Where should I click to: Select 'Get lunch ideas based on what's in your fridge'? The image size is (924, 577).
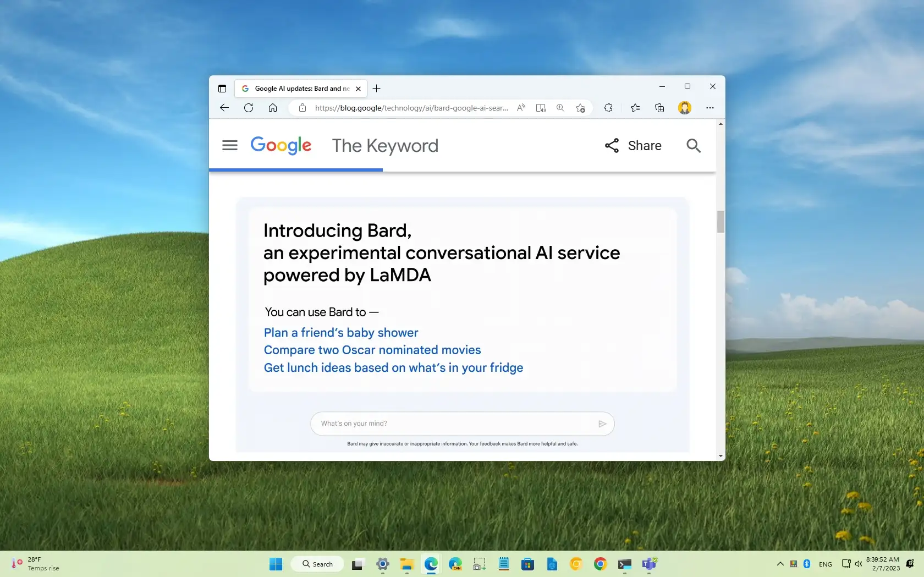393,368
